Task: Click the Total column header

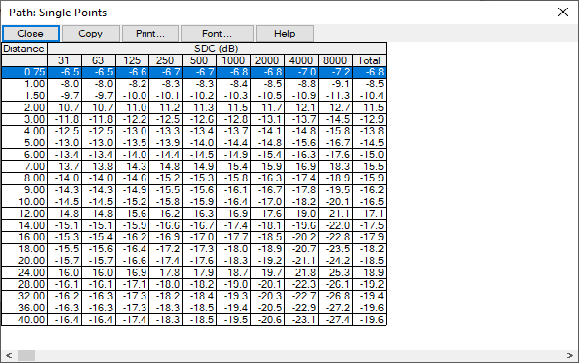Action: click(x=369, y=61)
